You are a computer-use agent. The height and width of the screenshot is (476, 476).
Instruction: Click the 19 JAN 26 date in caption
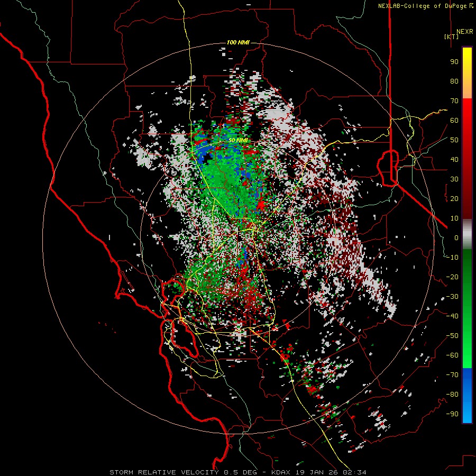point(316,472)
